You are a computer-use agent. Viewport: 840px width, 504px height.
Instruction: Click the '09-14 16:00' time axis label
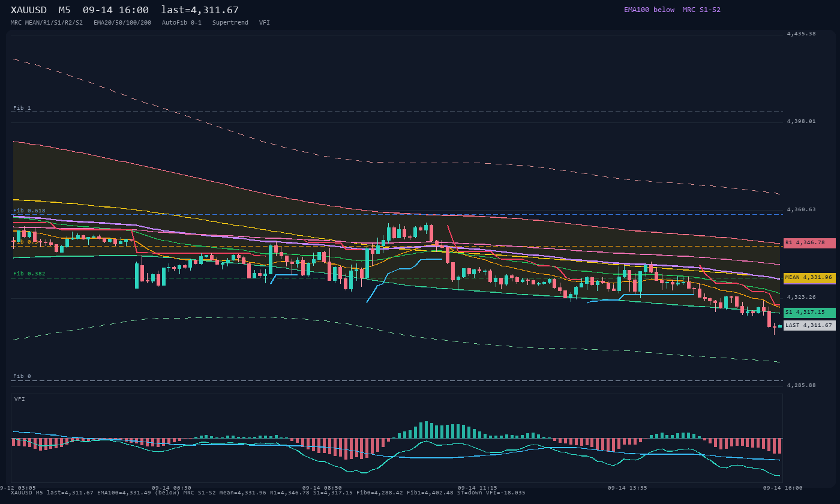(x=782, y=488)
